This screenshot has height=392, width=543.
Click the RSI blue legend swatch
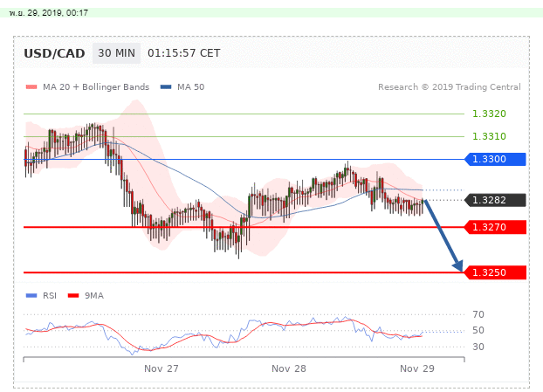[31, 295]
